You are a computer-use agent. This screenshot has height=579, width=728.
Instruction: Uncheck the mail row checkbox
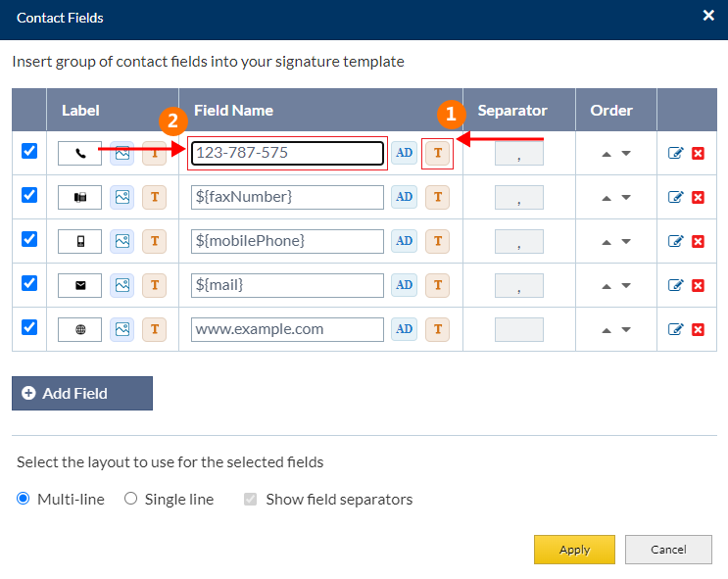pos(29,283)
